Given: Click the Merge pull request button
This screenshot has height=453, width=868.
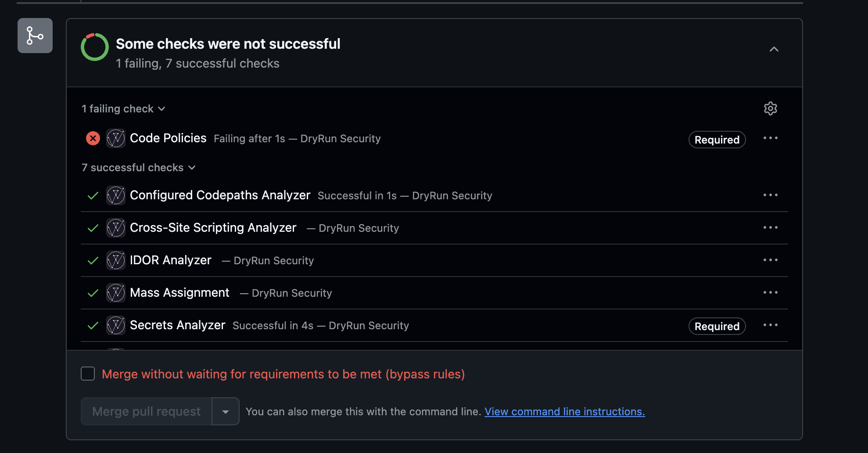Looking at the screenshot, I should pos(145,411).
